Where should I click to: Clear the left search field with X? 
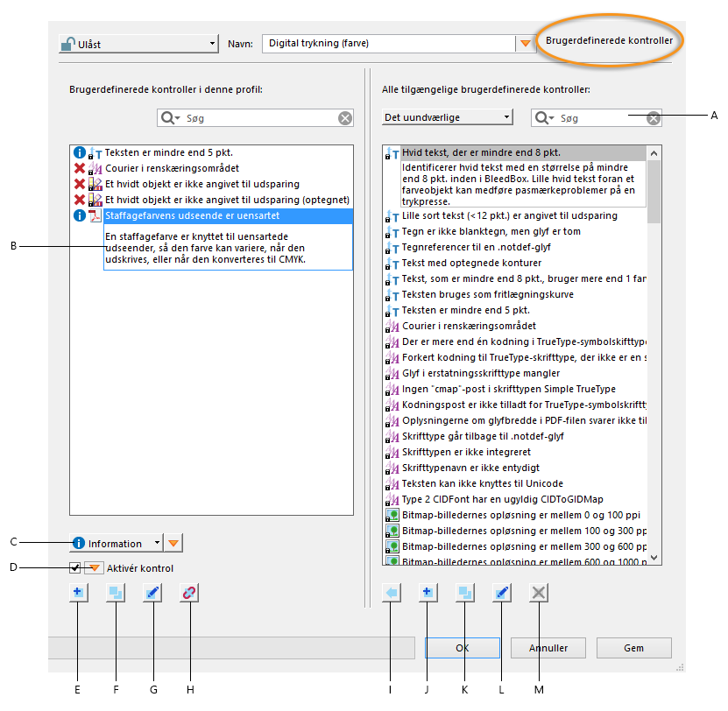point(345,118)
